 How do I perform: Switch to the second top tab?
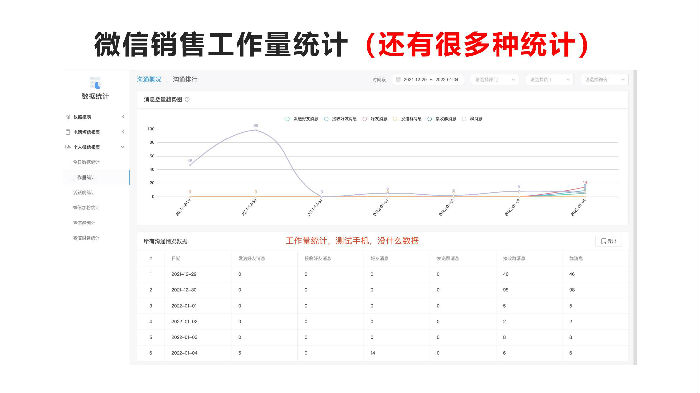point(185,79)
